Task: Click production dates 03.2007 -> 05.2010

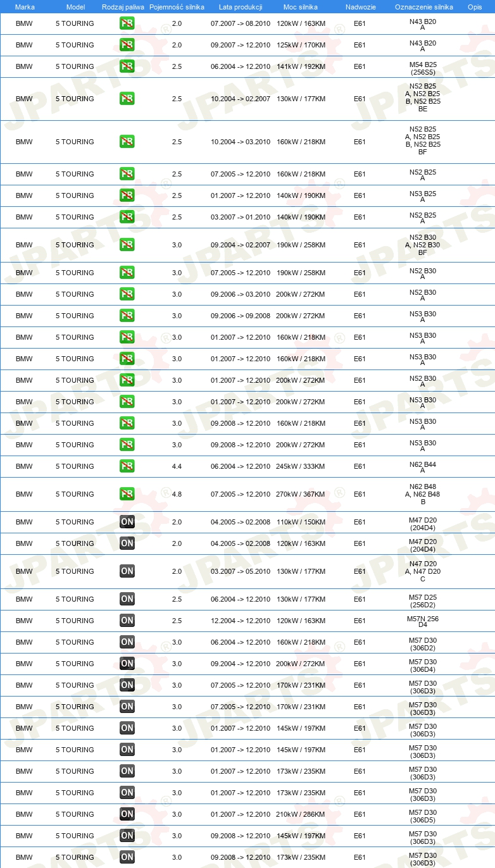Action: (241, 571)
